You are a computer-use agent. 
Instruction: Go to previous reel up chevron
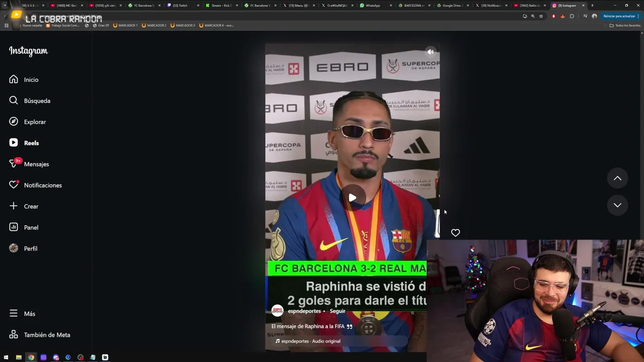click(x=617, y=178)
